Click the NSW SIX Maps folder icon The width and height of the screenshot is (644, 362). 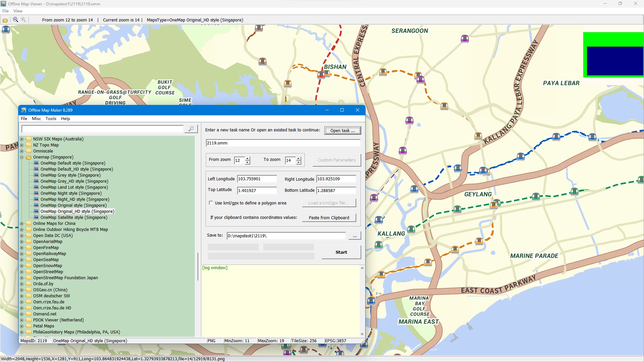[x=29, y=139]
